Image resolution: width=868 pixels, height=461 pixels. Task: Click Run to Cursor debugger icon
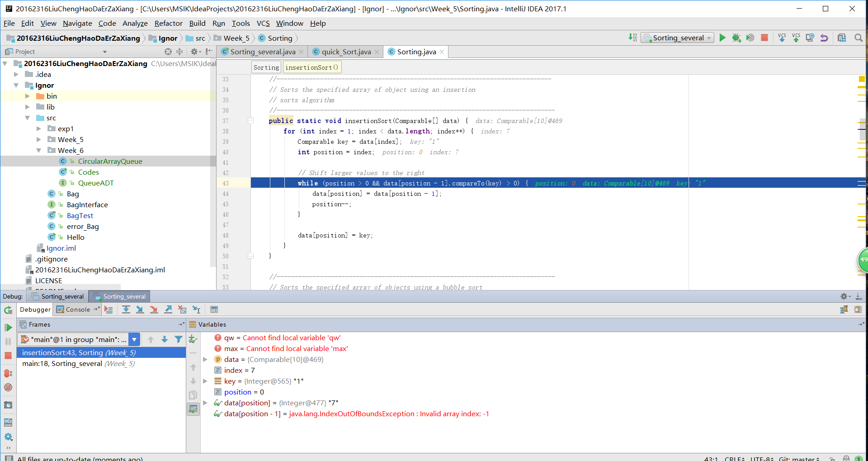[196, 309]
